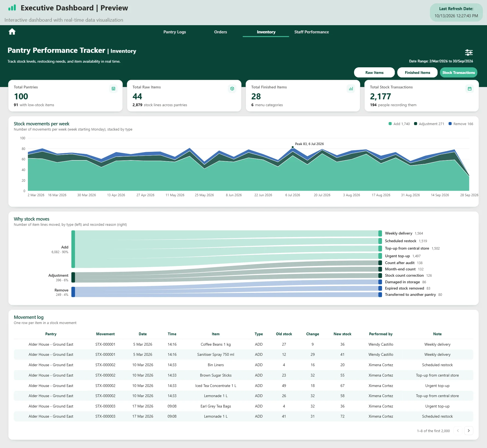Click the Last Refresh Date badge
The image size is (487, 448).
pos(456,12)
